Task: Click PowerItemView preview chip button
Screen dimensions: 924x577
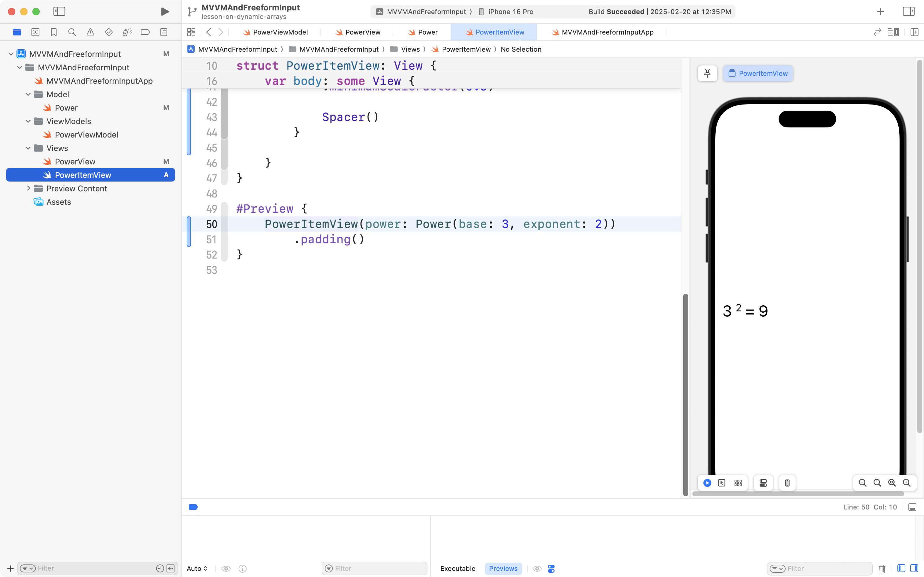Action: [758, 73]
